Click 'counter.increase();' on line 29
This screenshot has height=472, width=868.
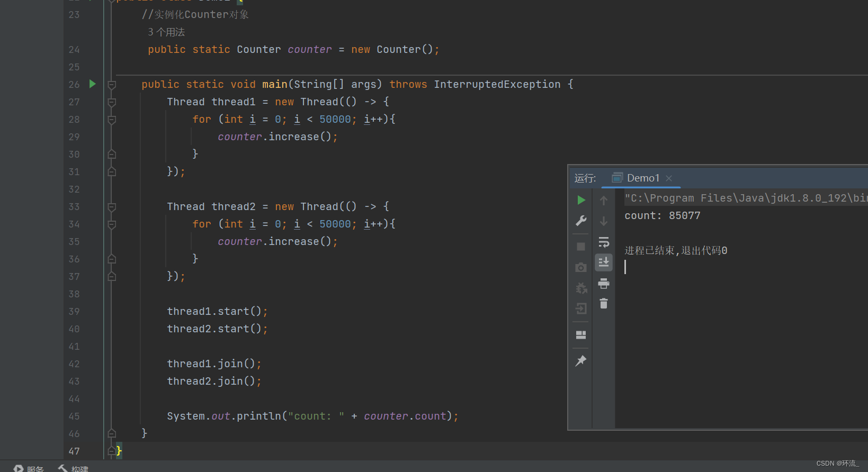click(x=278, y=137)
